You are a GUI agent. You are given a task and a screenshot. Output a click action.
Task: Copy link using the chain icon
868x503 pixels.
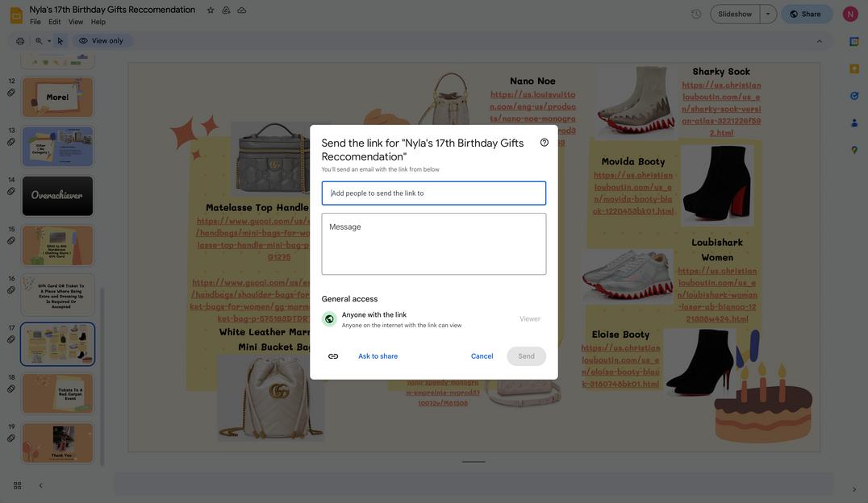coord(333,356)
